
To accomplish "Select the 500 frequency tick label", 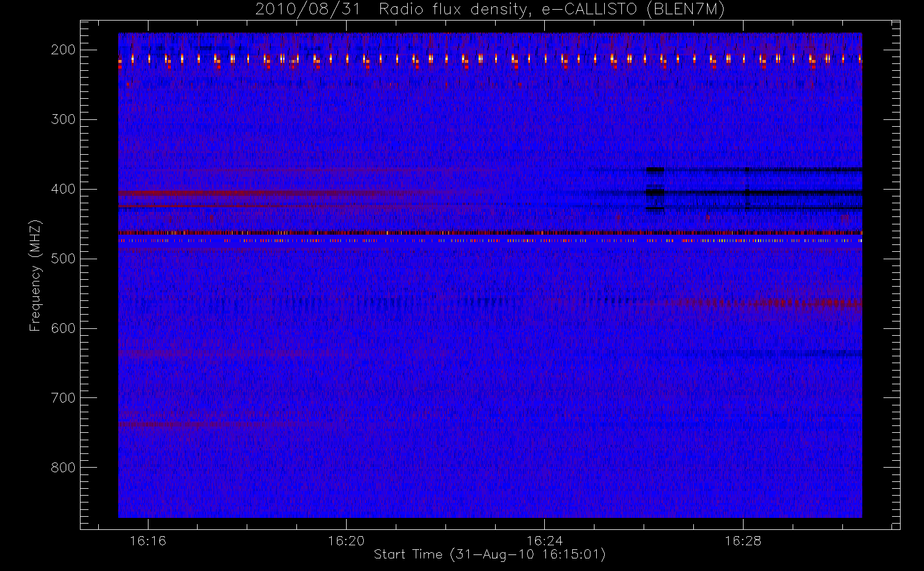I will tap(63, 259).
